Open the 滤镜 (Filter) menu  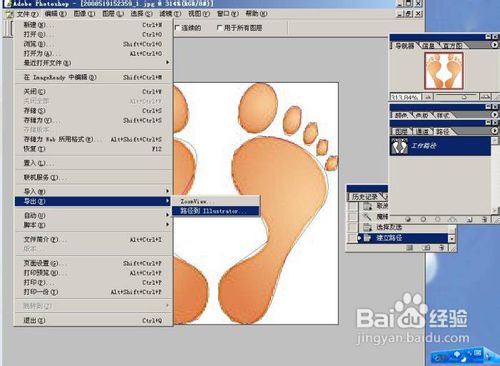pyautogui.click(x=170, y=14)
